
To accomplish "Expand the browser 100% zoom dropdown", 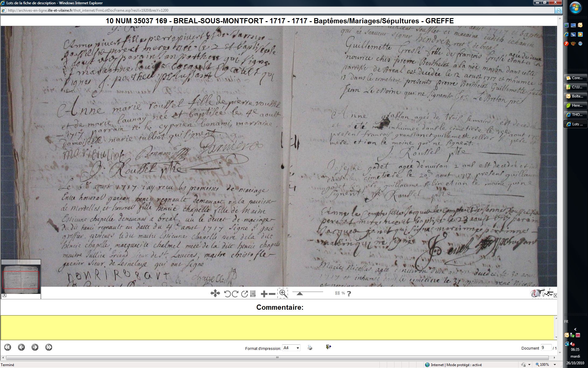I will (555, 365).
